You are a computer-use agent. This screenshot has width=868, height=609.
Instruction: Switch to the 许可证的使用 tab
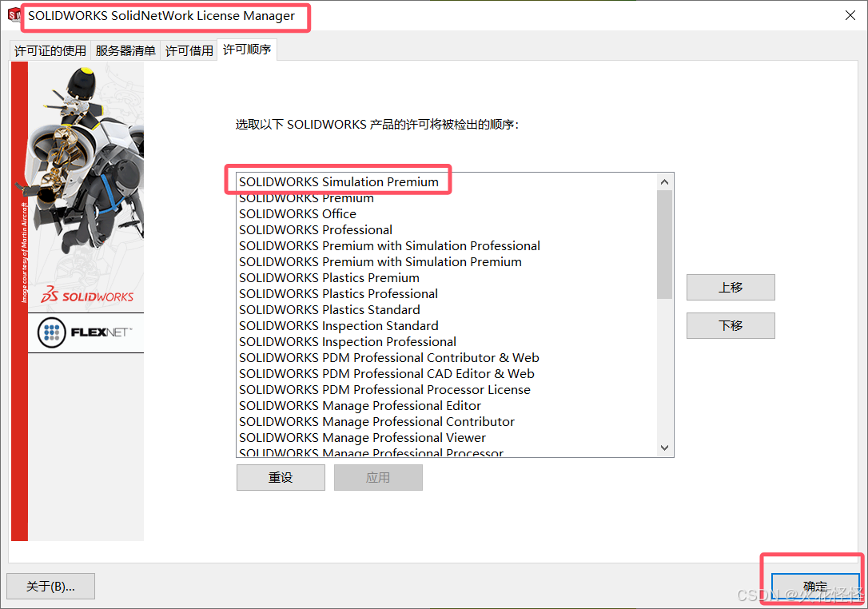point(50,50)
